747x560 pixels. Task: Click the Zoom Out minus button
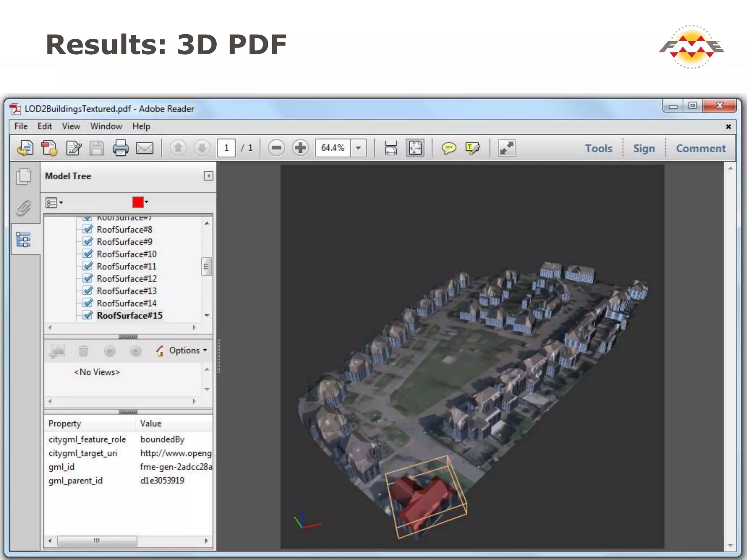point(276,148)
